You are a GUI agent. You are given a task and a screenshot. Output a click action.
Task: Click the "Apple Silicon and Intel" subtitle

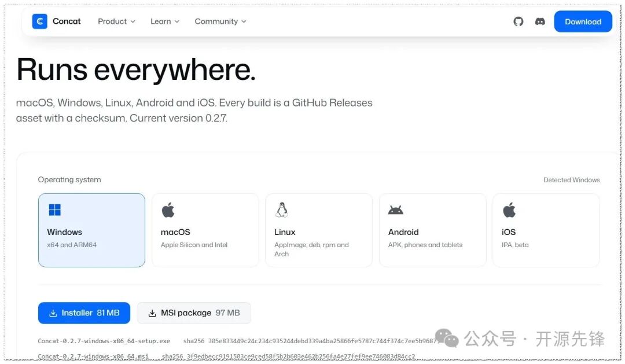pos(194,245)
